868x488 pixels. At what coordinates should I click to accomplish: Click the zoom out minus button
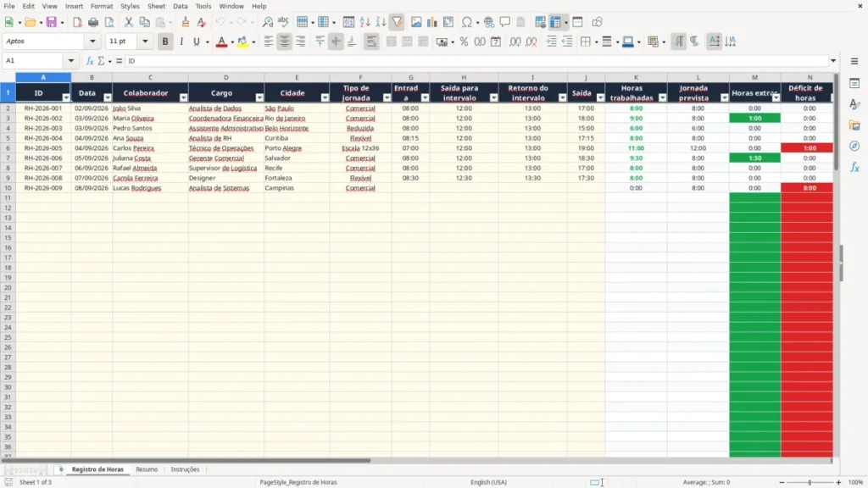782,482
